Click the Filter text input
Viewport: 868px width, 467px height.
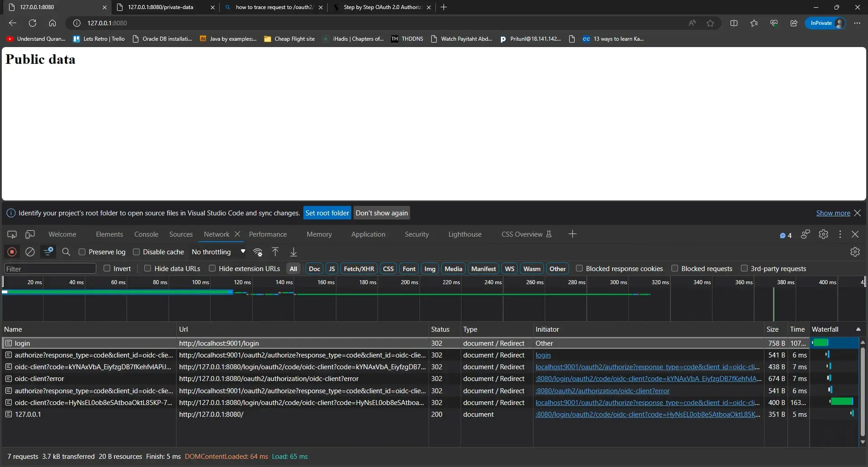(50, 269)
